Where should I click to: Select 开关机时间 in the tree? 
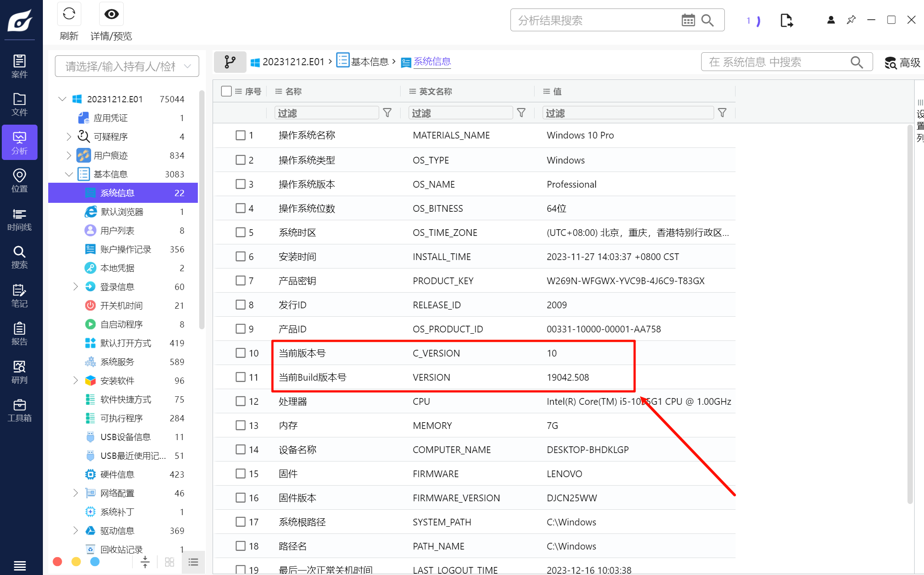click(x=121, y=306)
